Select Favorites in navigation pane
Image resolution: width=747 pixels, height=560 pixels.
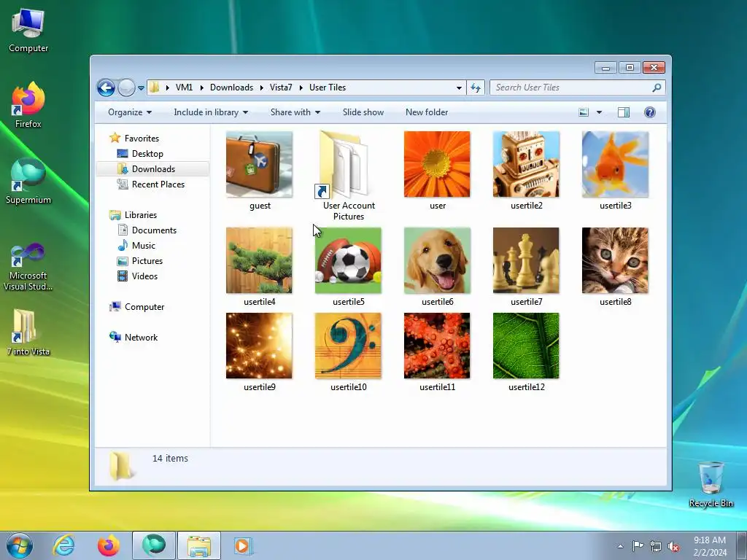[142, 139]
